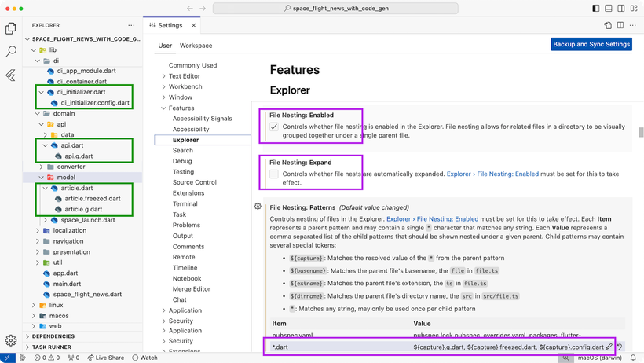Click the Explorer views and more actions ellipsis

coord(131,25)
